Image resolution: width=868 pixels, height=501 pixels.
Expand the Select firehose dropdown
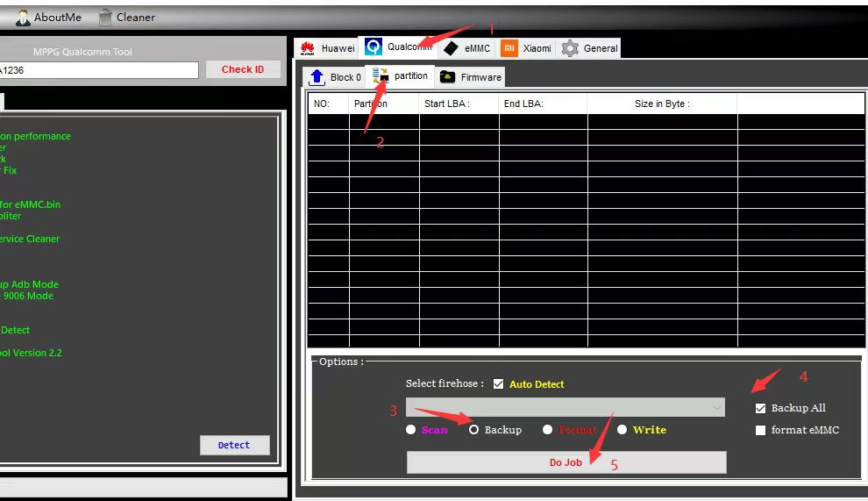(716, 407)
